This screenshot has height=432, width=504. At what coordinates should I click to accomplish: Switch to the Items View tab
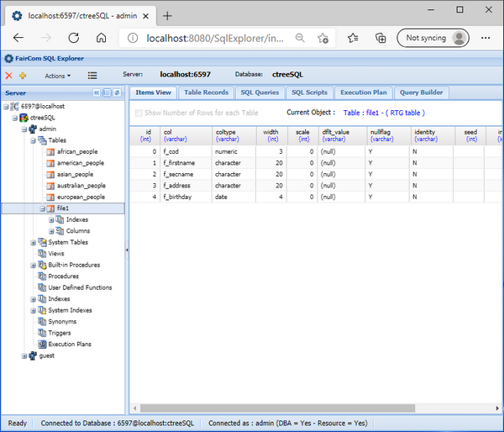click(153, 92)
